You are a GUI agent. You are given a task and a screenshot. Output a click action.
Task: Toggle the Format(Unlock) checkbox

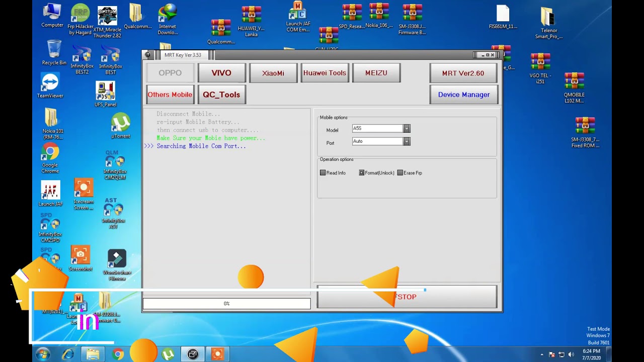[x=361, y=173]
